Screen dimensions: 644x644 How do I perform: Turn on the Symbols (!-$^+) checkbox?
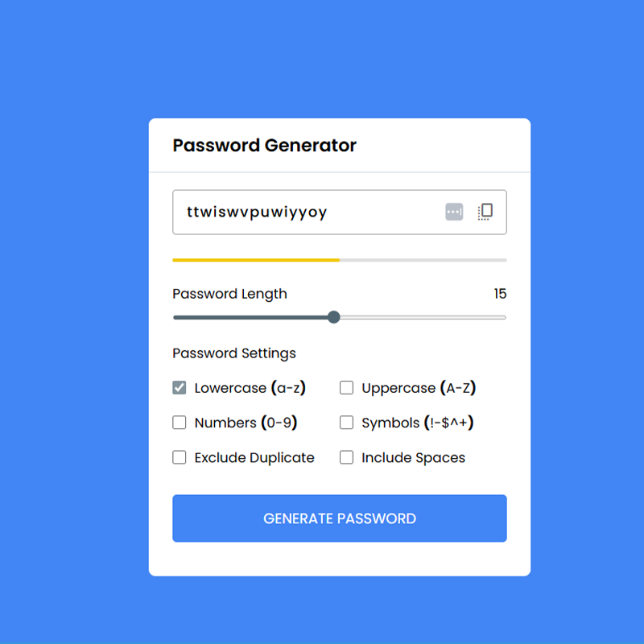(347, 423)
